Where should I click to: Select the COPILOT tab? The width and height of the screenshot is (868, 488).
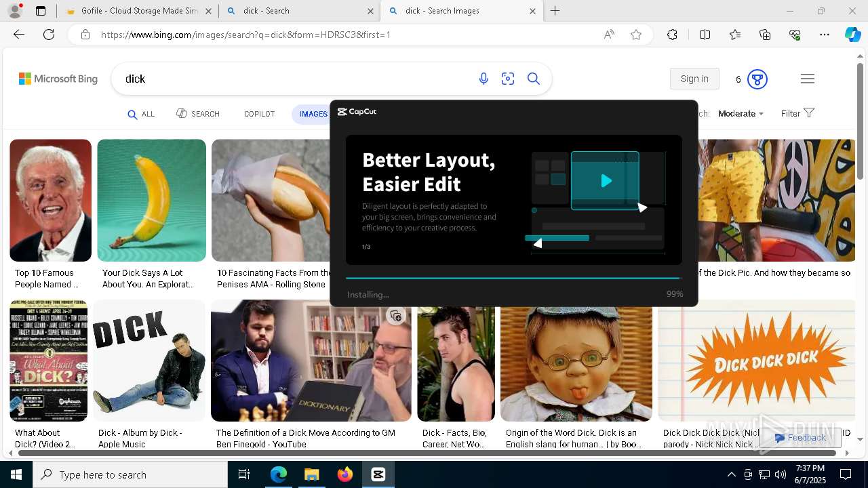click(259, 114)
